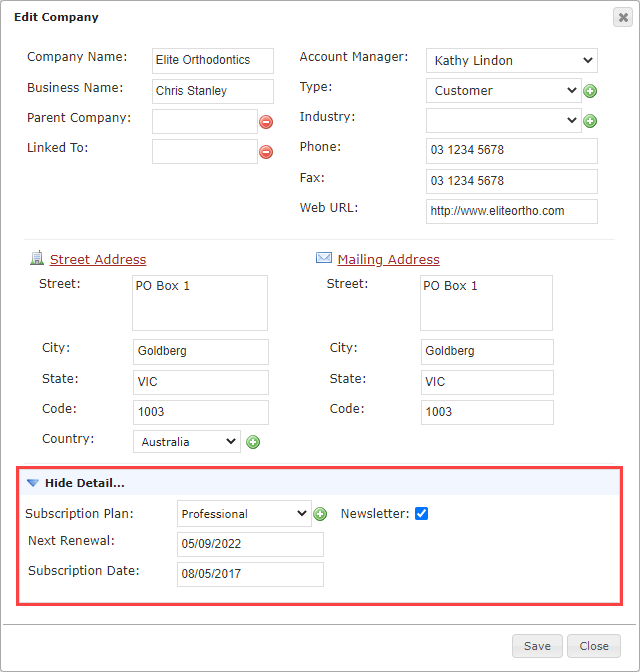The height and width of the screenshot is (672, 640).
Task: Remove Parent Company with red minus icon
Action: click(266, 122)
